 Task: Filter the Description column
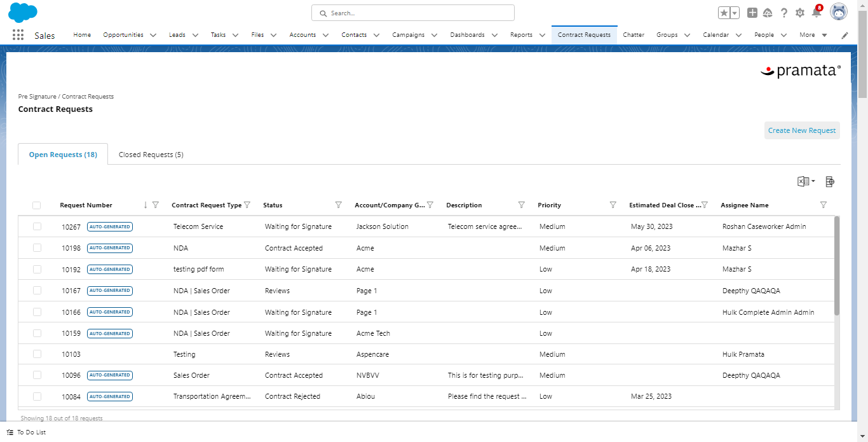522,205
